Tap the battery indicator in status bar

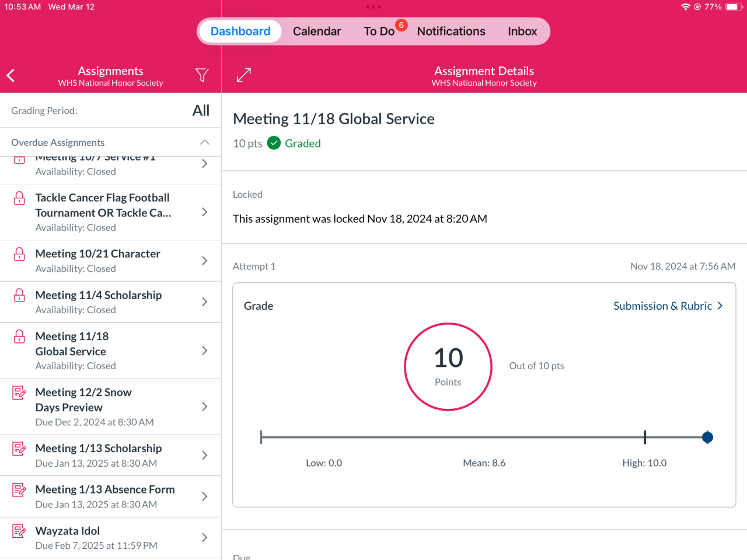(733, 7)
